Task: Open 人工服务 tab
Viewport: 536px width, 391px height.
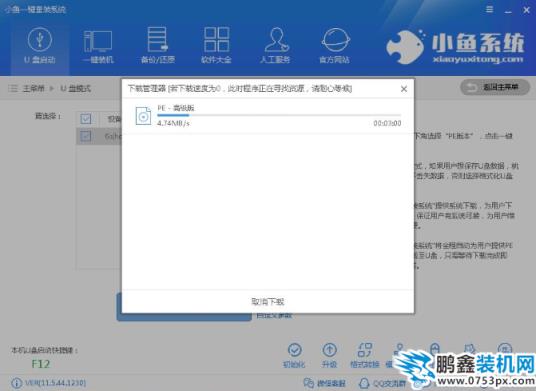Action: 276,46
